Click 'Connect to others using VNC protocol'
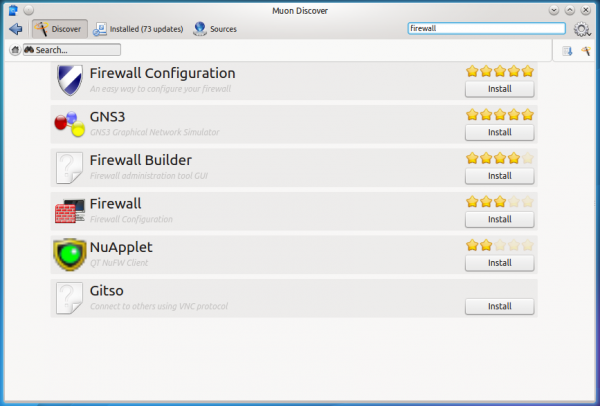This screenshot has height=406, width=600. (159, 307)
